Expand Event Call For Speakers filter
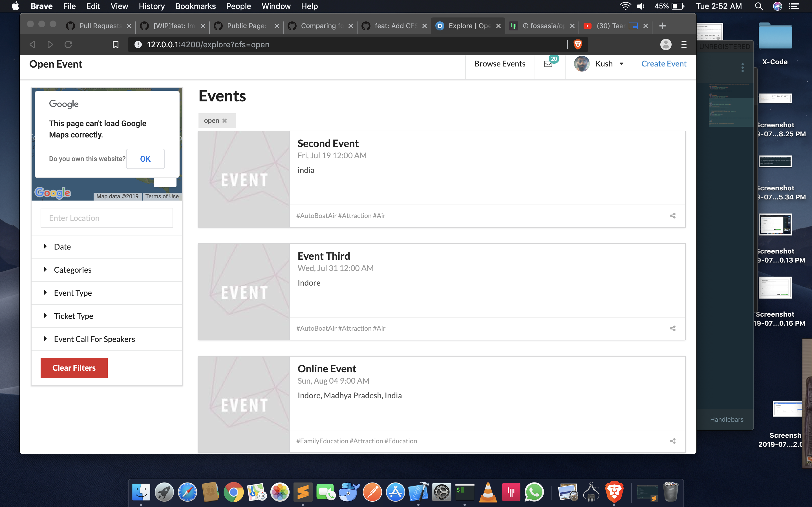This screenshot has height=507, width=812. coord(94,339)
